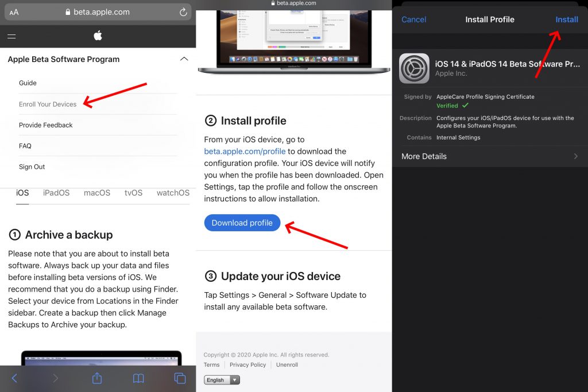This screenshot has width=588, height=392.
Task: Open the Terms footer link
Action: click(x=211, y=364)
